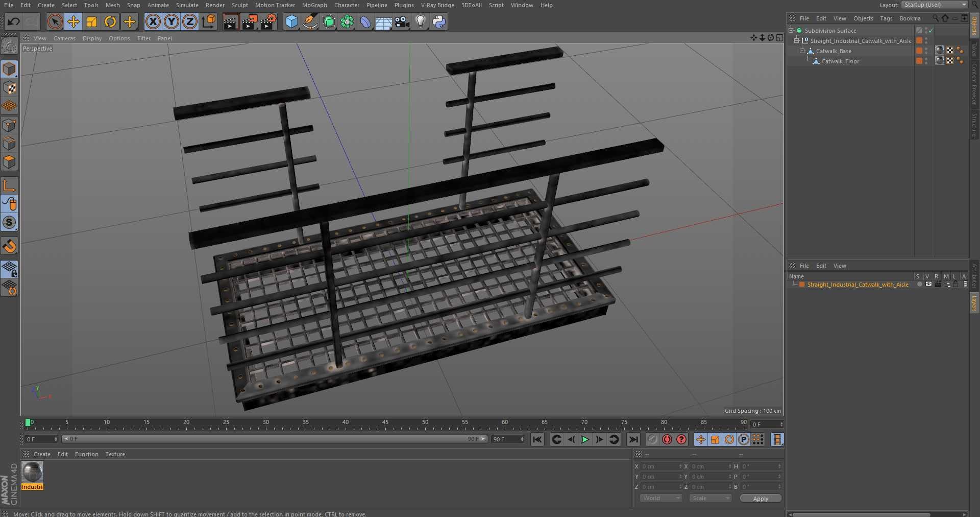Image resolution: width=980 pixels, height=517 pixels.
Task: Toggle record active objects button
Action: point(653,439)
